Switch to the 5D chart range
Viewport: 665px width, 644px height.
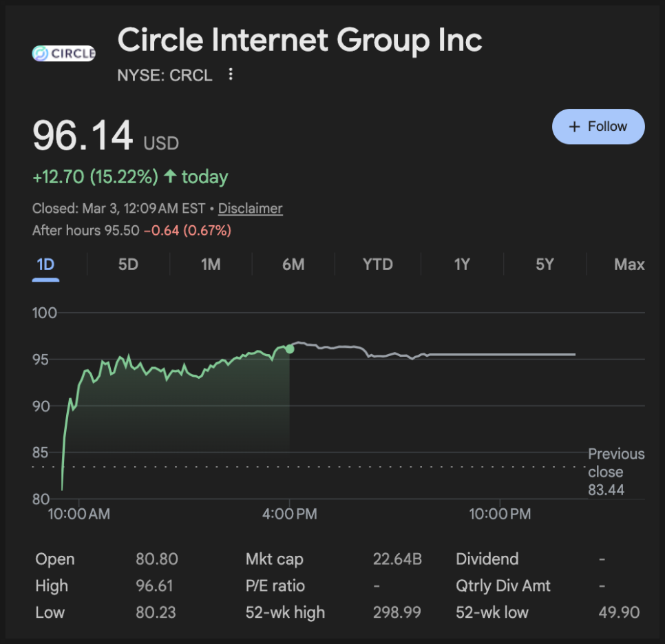(x=128, y=264)
